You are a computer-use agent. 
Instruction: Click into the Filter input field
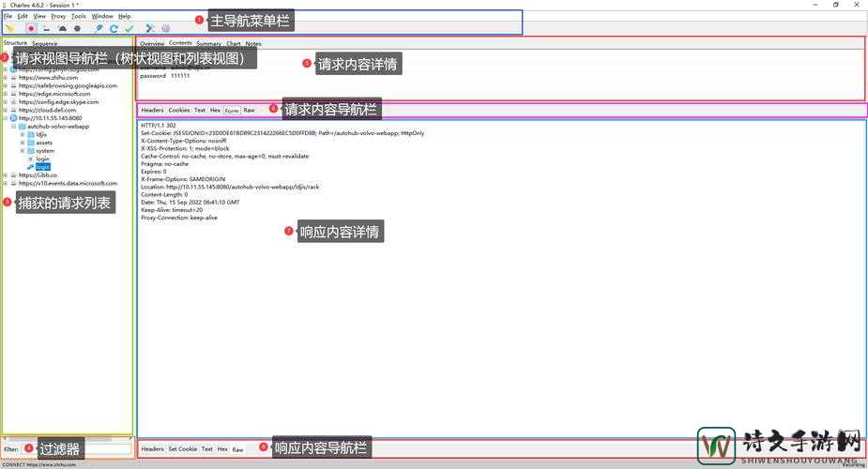pyautogui.click(x=75, y=449)
